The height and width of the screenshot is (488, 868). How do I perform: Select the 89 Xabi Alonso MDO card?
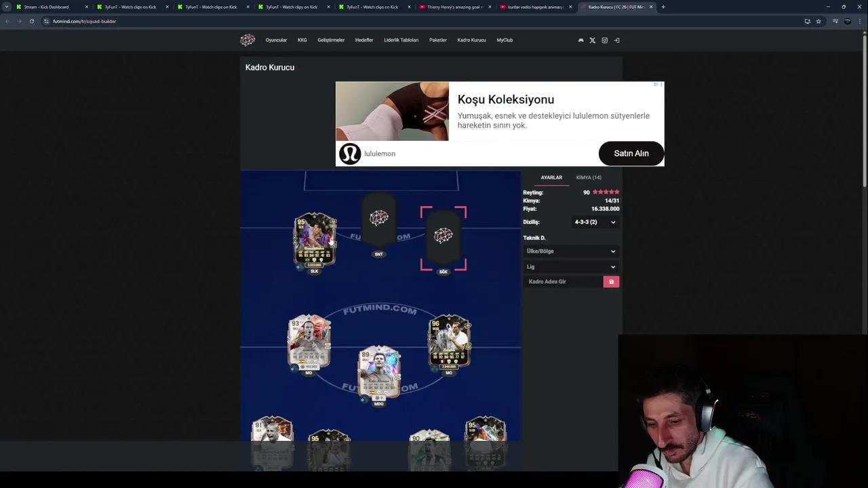(379, 373)
